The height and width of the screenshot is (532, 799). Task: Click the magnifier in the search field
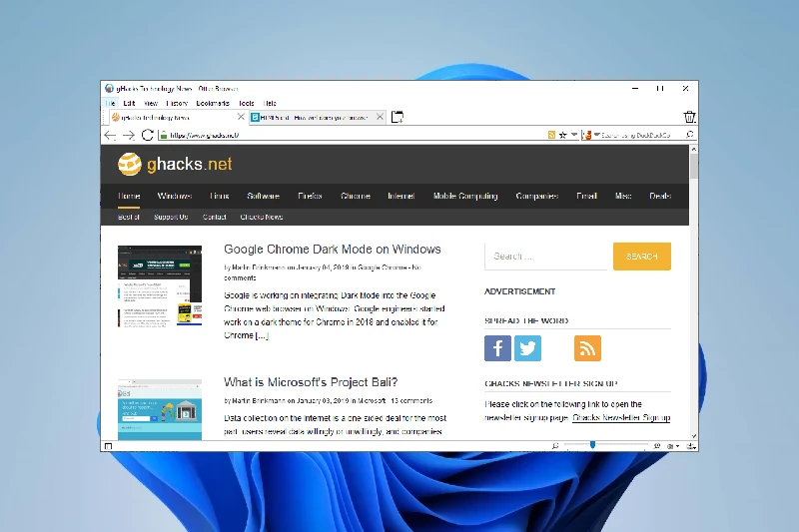click(x=689, y=135)
